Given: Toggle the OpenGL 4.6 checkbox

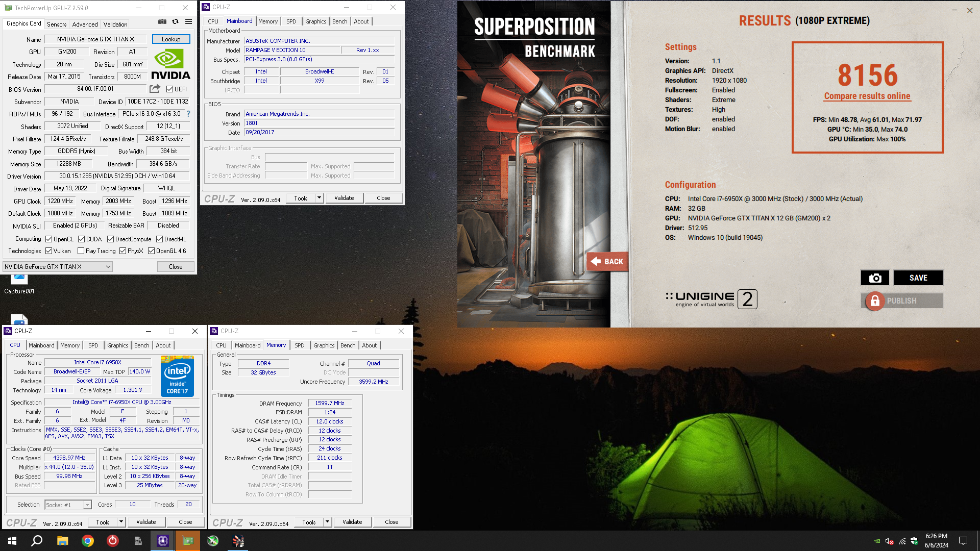Looking at the screenshot, I should 151,251.
